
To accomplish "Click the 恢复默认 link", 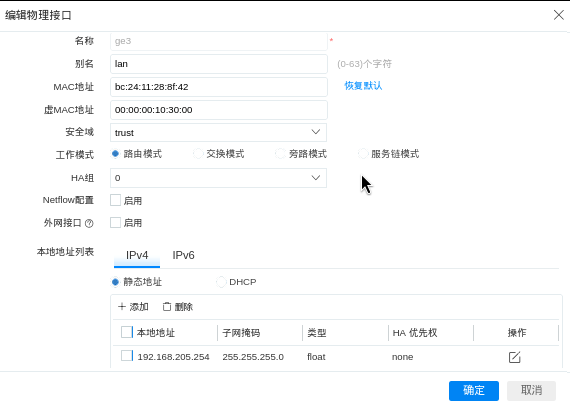I will [363, 86].
